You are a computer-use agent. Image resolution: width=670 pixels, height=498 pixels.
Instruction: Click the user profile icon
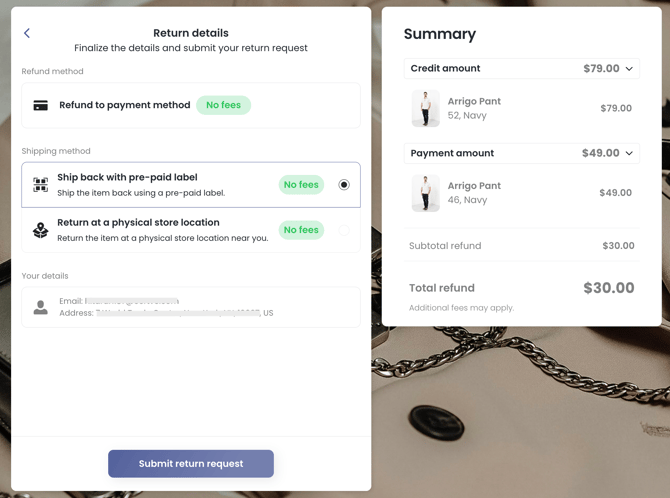[41, 308]
